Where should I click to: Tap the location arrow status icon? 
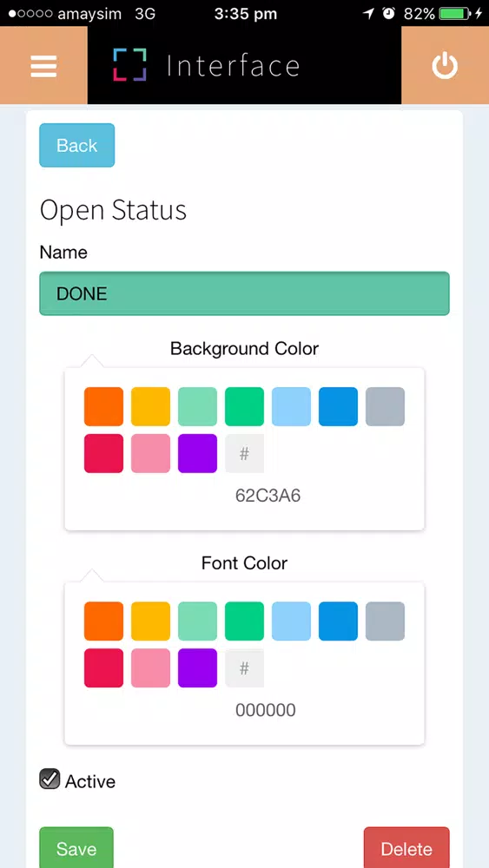[x=369, y=14]
